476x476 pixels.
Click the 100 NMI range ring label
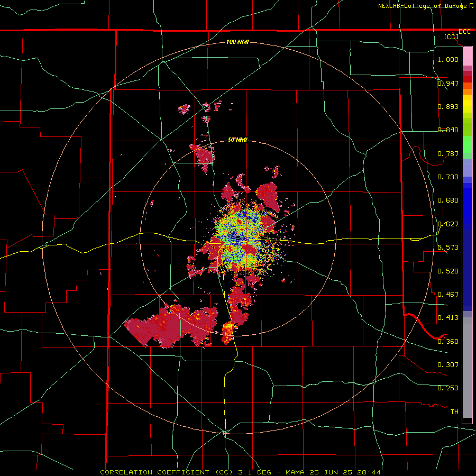[237, 42]
